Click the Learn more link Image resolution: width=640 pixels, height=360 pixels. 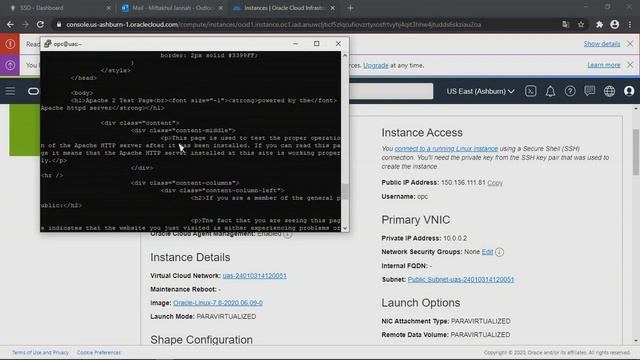point(604,65)
